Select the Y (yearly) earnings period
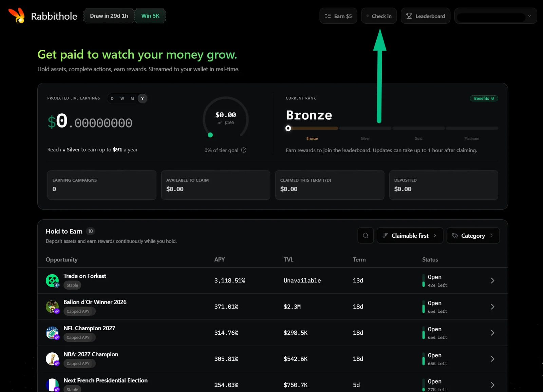Screen dimensions: 543x392 [x=142, y=98]
